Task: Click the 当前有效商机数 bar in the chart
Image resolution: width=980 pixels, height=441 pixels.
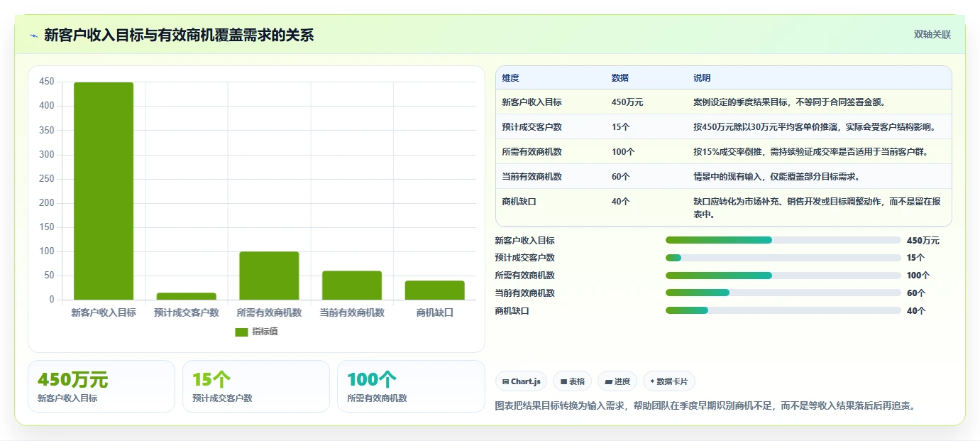Action: (x=352, y=285)
